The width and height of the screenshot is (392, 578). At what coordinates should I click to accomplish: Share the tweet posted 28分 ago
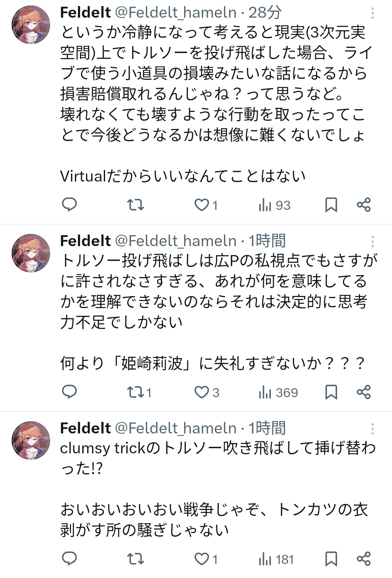364,205
